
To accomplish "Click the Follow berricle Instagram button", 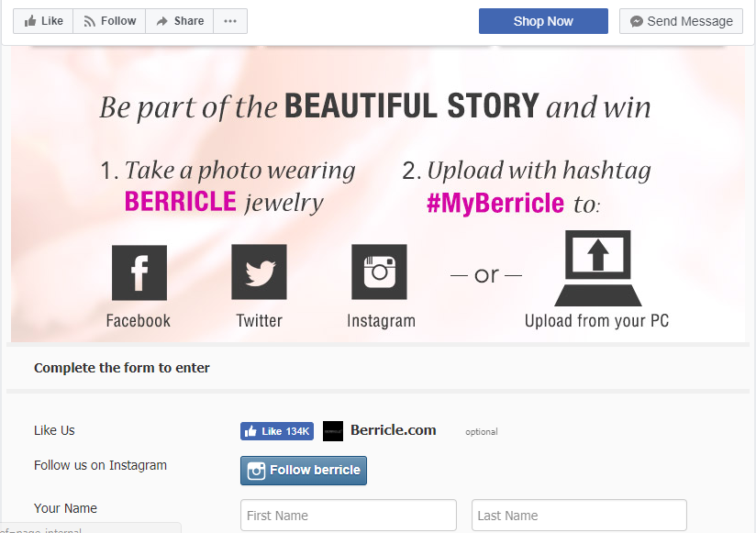I will [304, 471].
